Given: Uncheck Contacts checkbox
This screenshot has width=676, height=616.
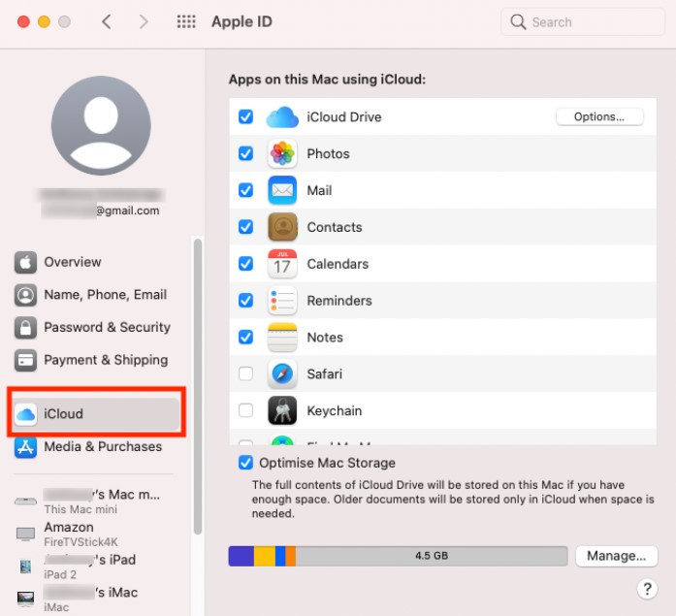Looking at the screenshot, I should pyautogui.click(x=245, y=227).
